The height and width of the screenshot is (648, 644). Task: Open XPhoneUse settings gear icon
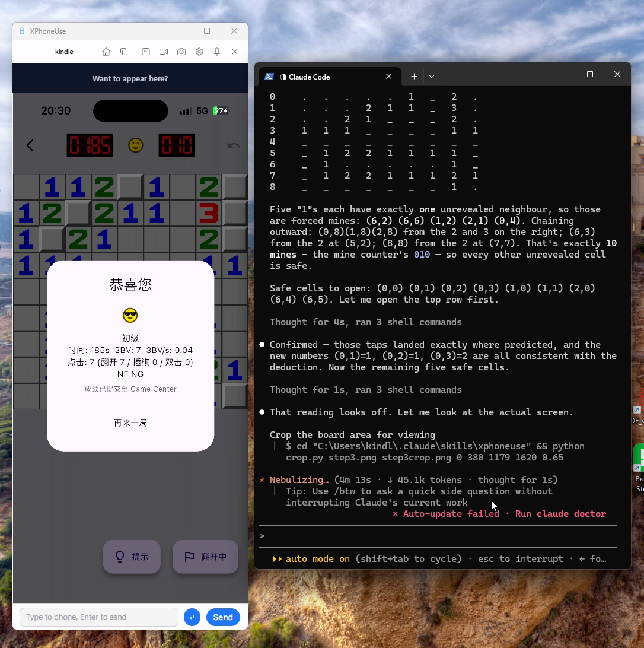click(199, 52)
